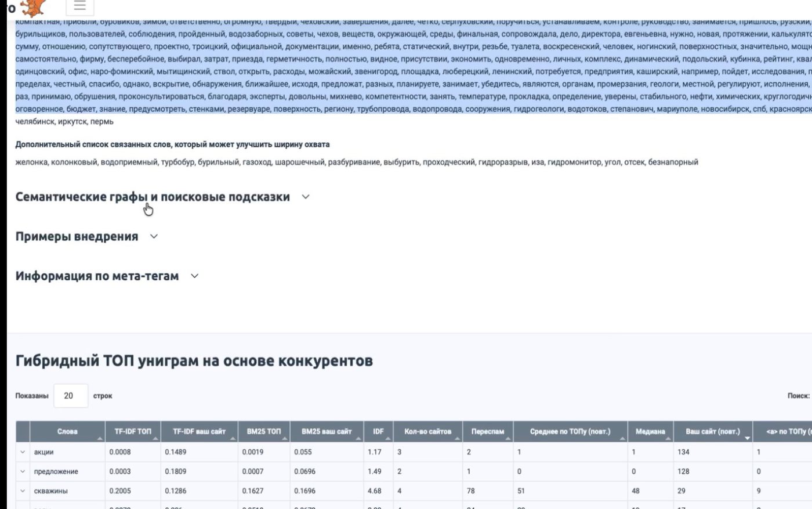The height and width of the screenshot is (509, 812).
Task: Click the TF-IDF ТОП value 0.2005
Action: [120, 491]
